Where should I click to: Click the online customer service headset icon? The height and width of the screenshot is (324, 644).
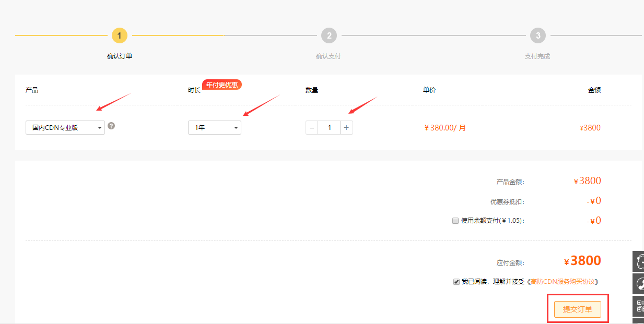tap(639, 261)
